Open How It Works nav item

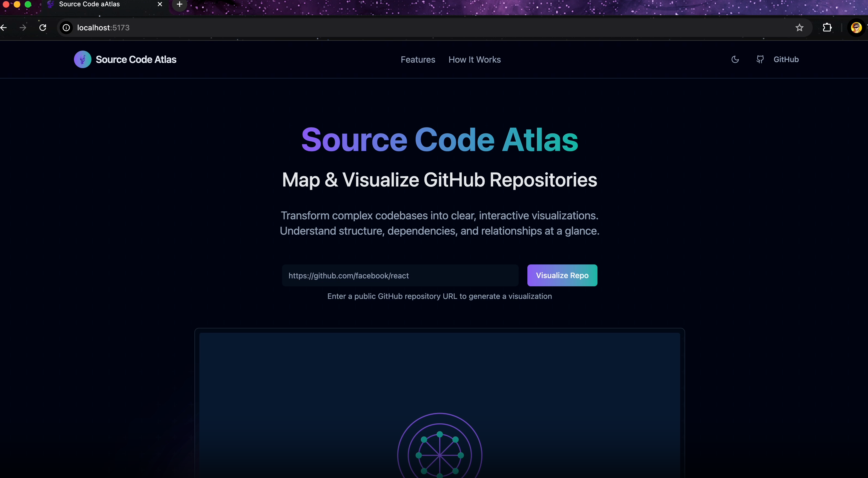[475, 60]
